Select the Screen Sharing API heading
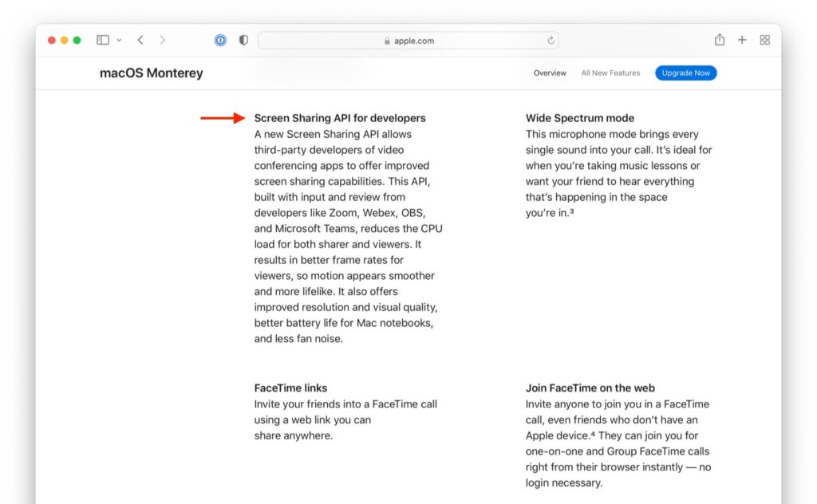The height and width of the screenshot is (504, 817). (340, 117)
